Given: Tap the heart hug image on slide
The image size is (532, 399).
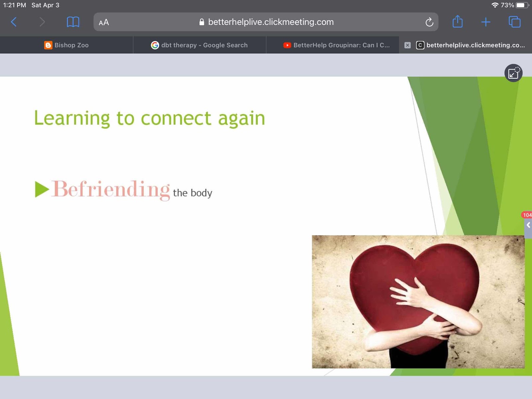Looking at the screenshot, I should tap(418, 302).
